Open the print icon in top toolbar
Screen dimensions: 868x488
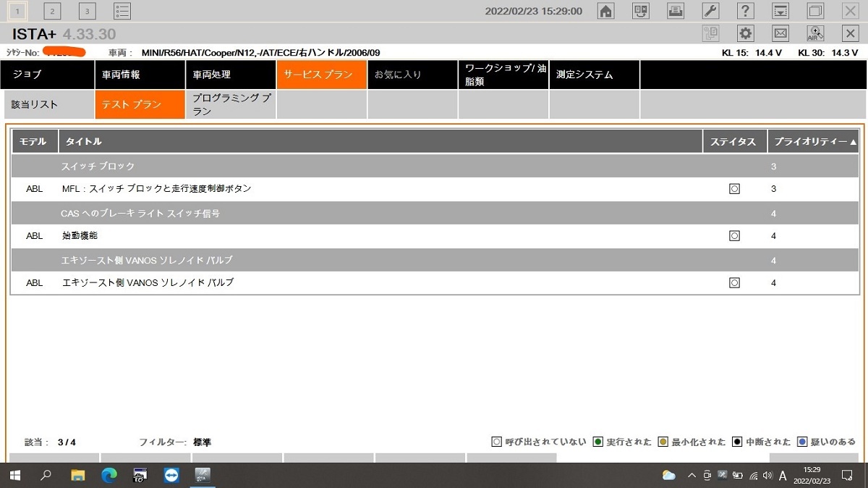(675, 11)
